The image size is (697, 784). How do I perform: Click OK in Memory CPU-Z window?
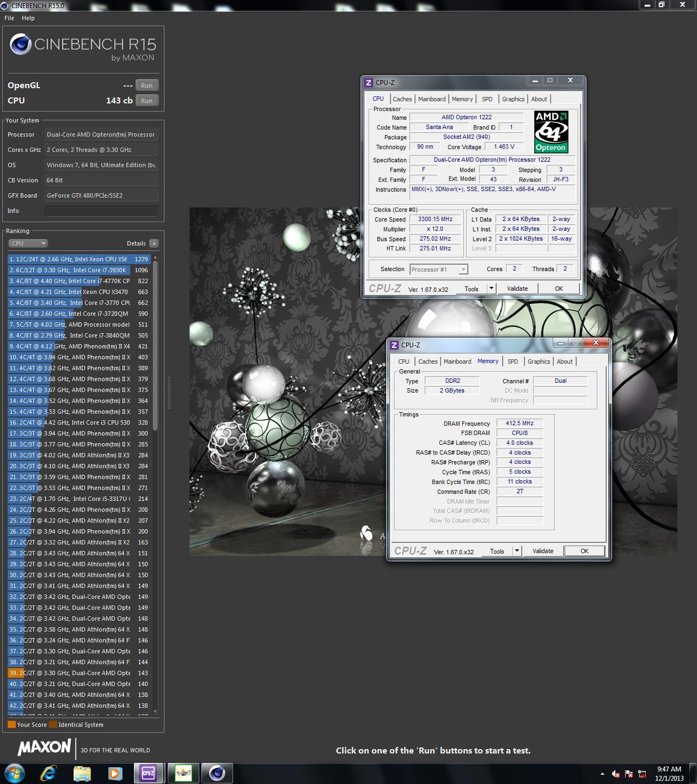coord(584,551)
